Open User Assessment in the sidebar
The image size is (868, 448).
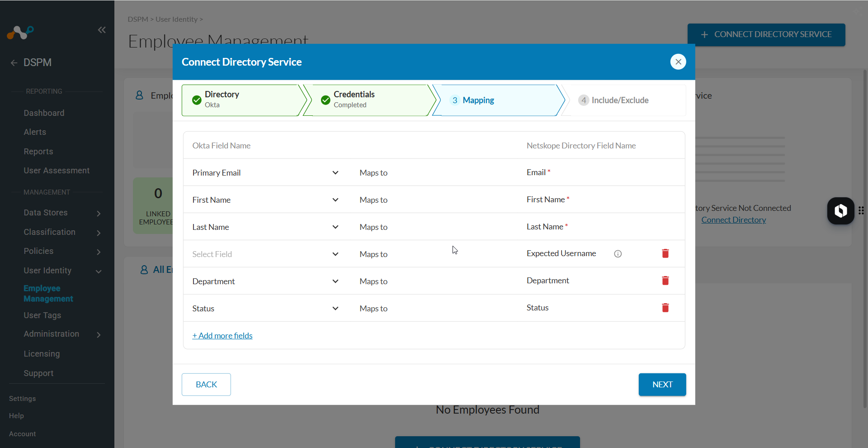pyautogui.click(x=57, y=171)
